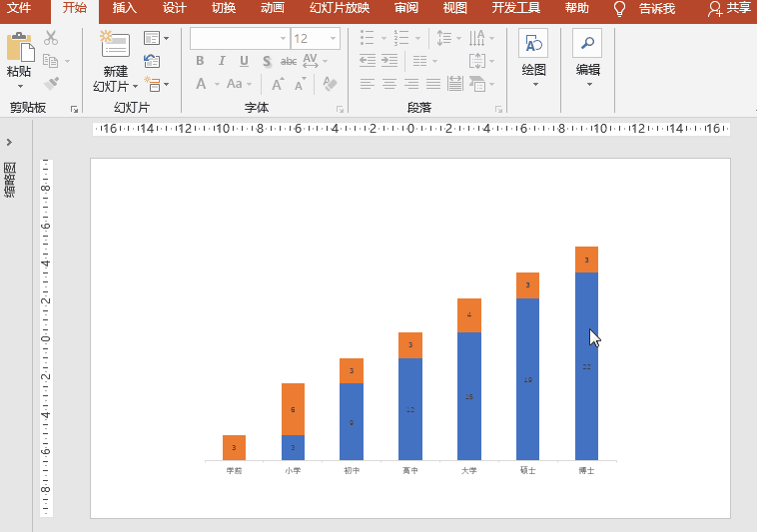Switch to the 开发工具 tab
This screenshot has width=757, height=532.
pyautogui.click(x=516, y=8)
